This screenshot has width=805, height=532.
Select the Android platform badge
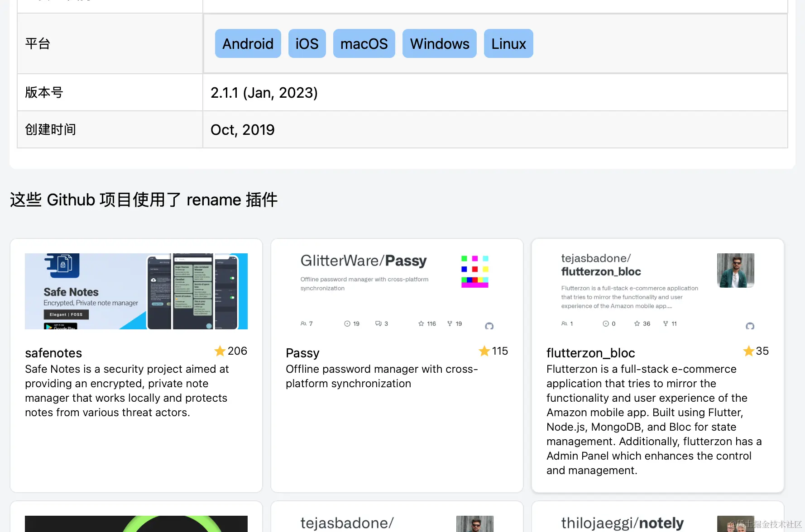[x=248, y=43]
